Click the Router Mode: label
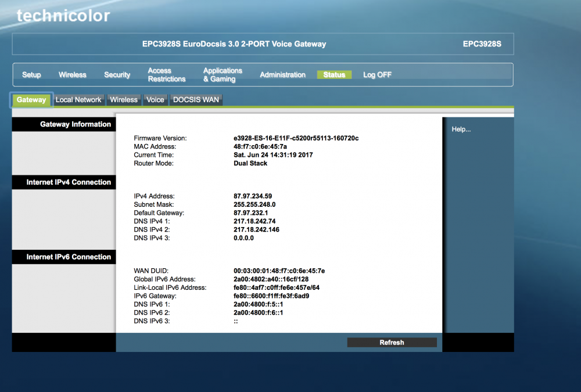Image resolution: width=581 pixels, height=392 pixels. click(x=154, y=163)
